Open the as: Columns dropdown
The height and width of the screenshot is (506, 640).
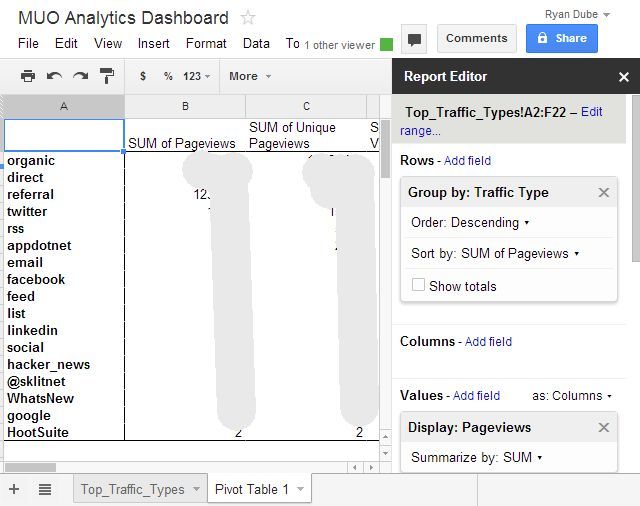(571, 396)
